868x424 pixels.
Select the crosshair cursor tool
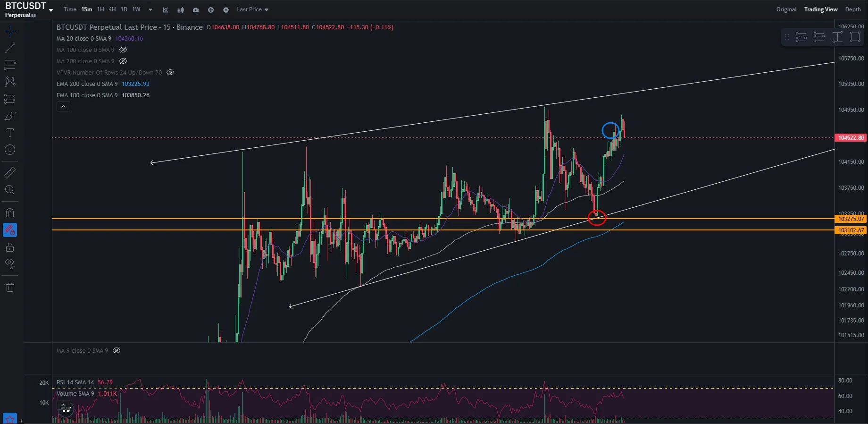click(x=10, y=31)
